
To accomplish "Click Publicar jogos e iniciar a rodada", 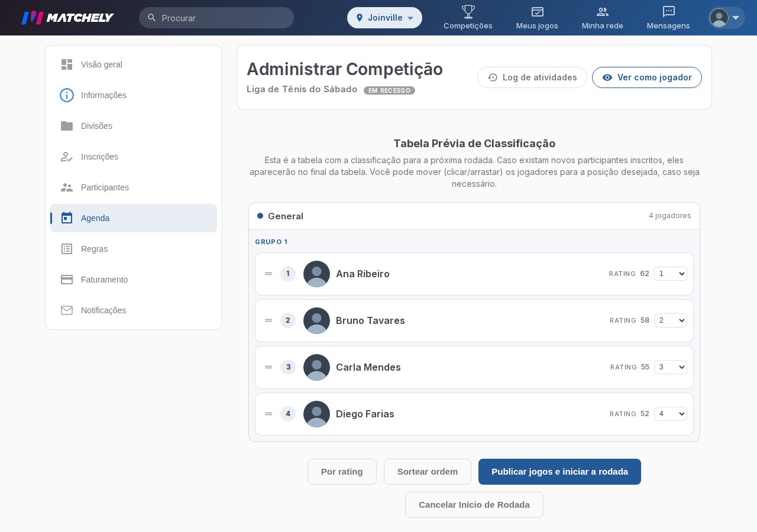I will point(559,472).
